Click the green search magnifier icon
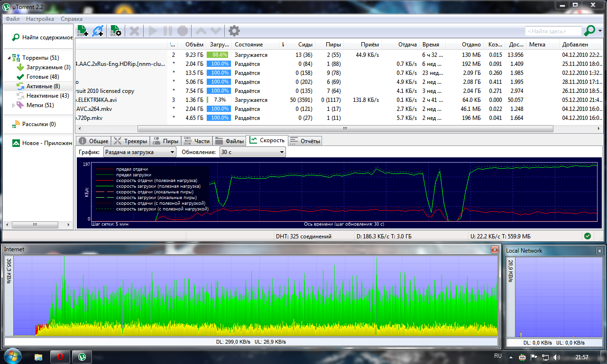Viewport: 607px width, 364px height. [589, 31]
